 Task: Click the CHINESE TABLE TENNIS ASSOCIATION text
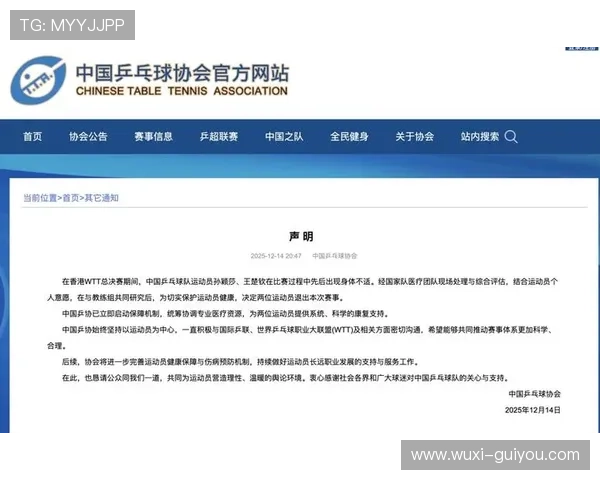pos(182,91)
